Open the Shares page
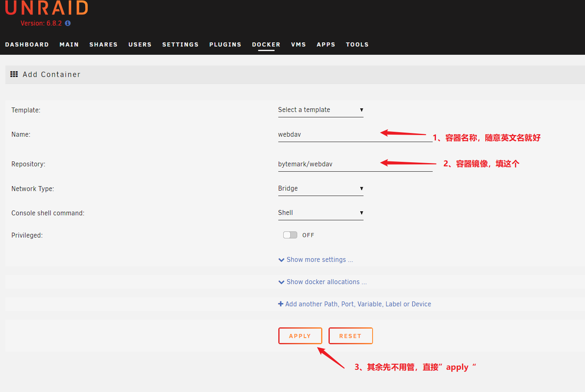 [x=103, y=44]
